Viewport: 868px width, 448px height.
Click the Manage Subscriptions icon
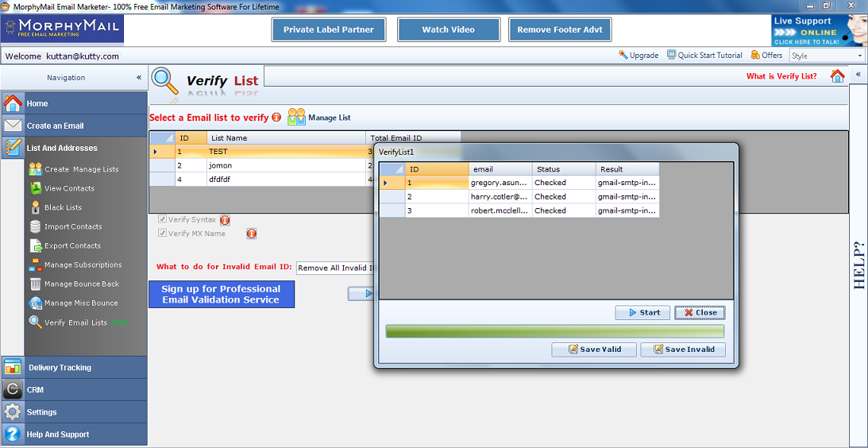coord(36,265)
